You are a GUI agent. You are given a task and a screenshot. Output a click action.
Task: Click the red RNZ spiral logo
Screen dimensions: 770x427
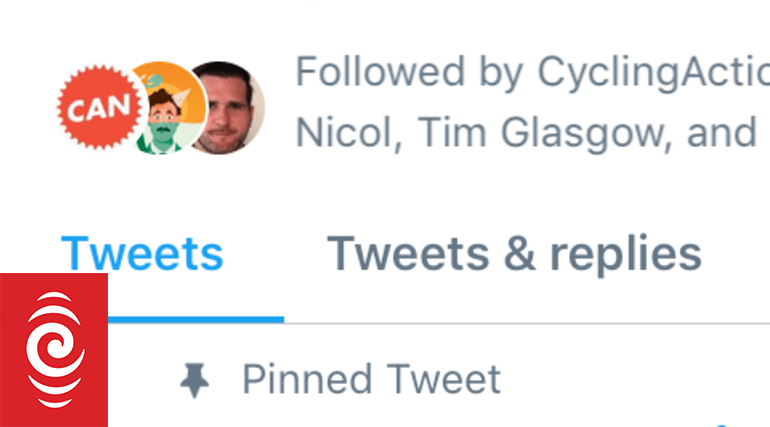[54, 350]
